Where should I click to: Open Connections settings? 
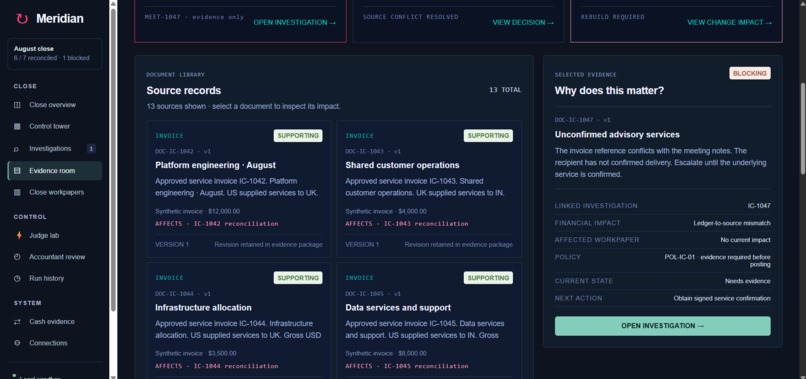pos(54,343)
